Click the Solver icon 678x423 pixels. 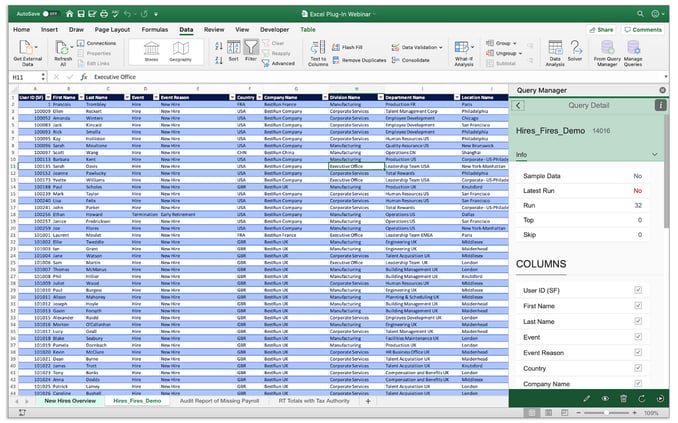click(x=575, y=47)
